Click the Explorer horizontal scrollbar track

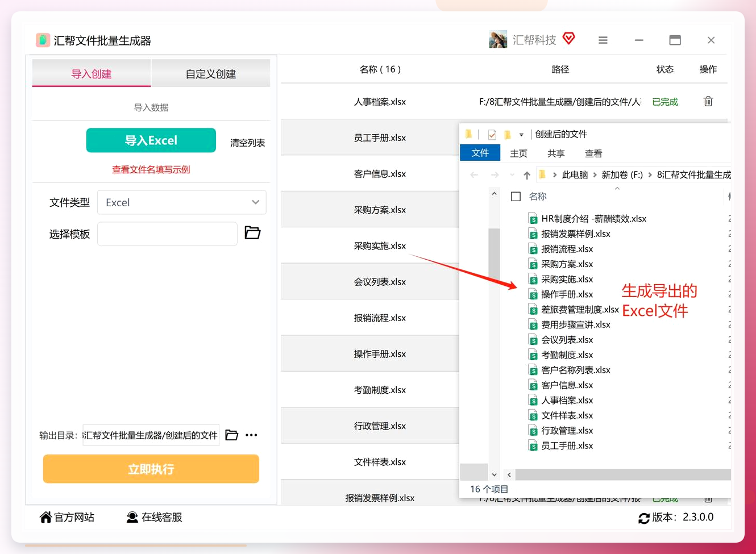tap(622, 474)
